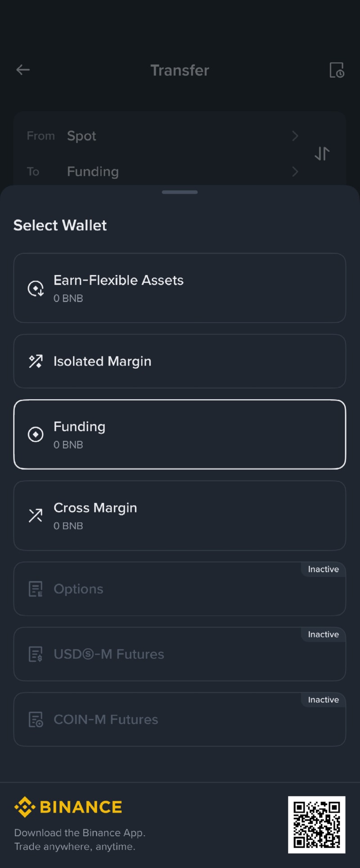Screen dimensions: 360x868
Task: Tap the back arrow icon
Action: (x=23, y=70)
